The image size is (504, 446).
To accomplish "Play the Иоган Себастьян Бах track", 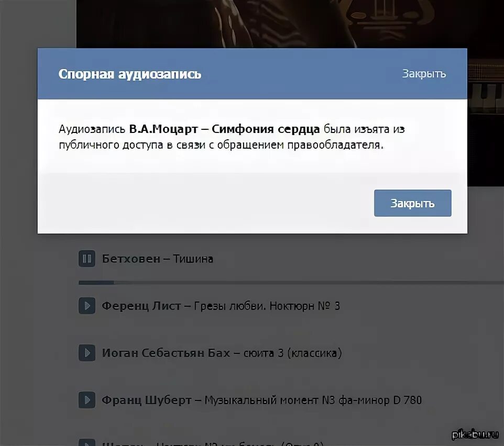I will (87, 353).
